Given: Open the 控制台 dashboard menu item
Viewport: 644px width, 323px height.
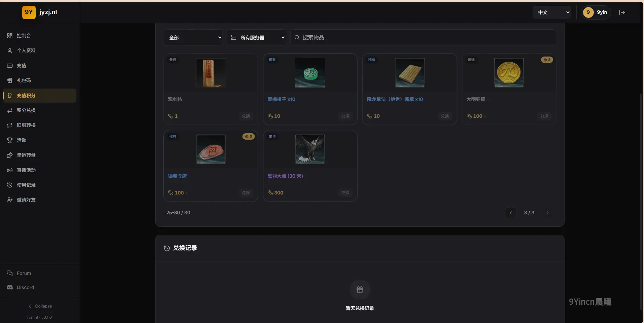Looking at the screenshot, I should tap(39, 36).
